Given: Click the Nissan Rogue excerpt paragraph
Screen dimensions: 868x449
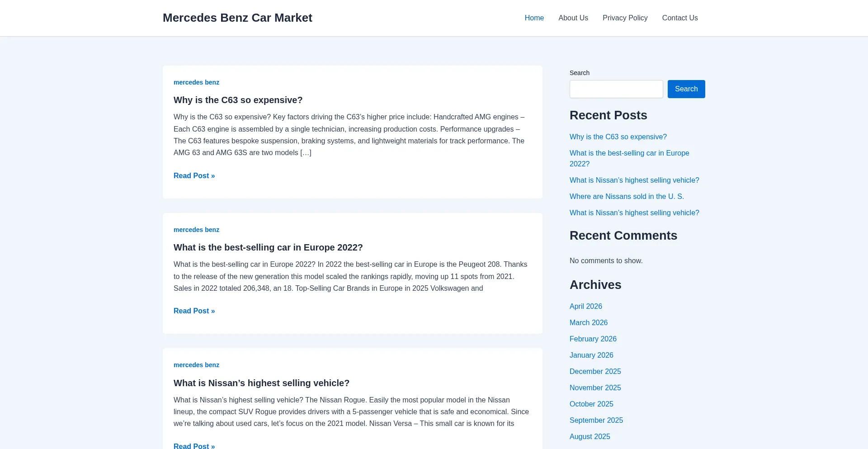Looking at the screenshot, I should coord(352,411).
